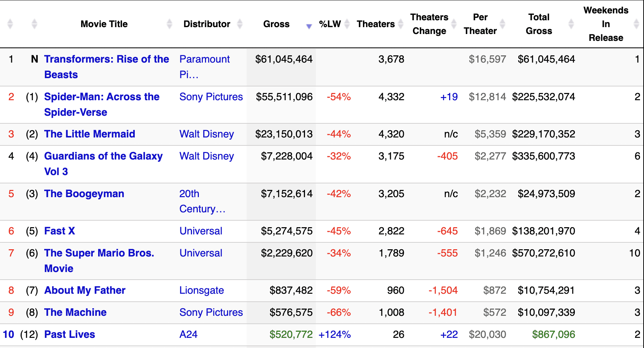Screen dimensions: 644x348
Task: Toggle the Gross column sort arrow
Action: click(309, 26)
